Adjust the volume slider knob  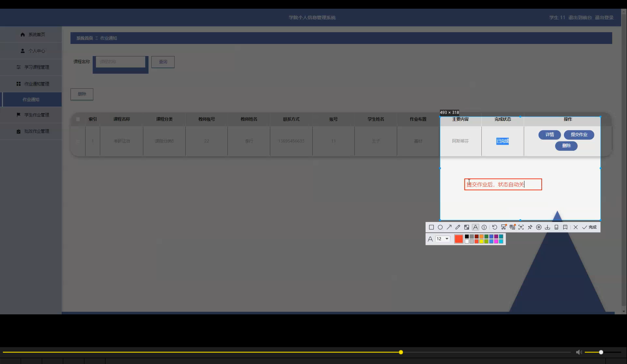601,352
